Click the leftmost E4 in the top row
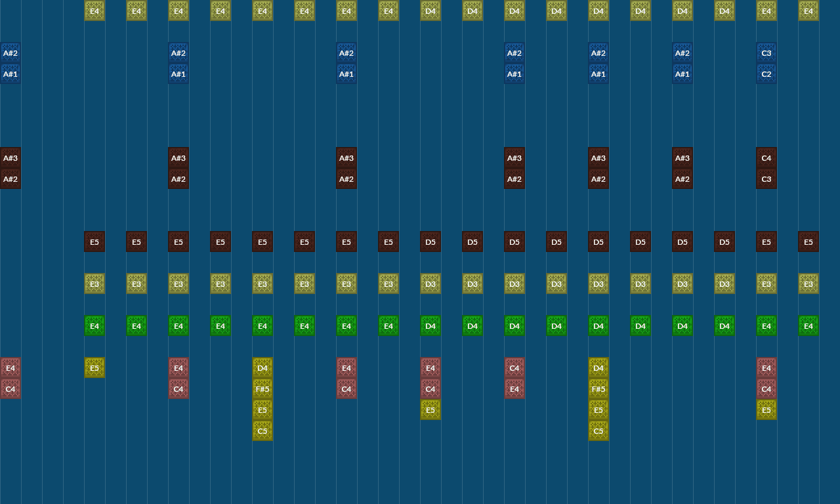Viewport: 840px width, 504px height. click(x=94, y=10)
